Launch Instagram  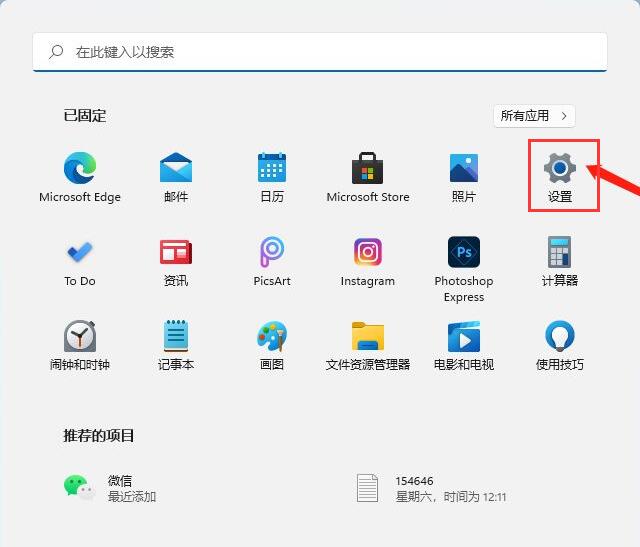[x=368, y=262]
